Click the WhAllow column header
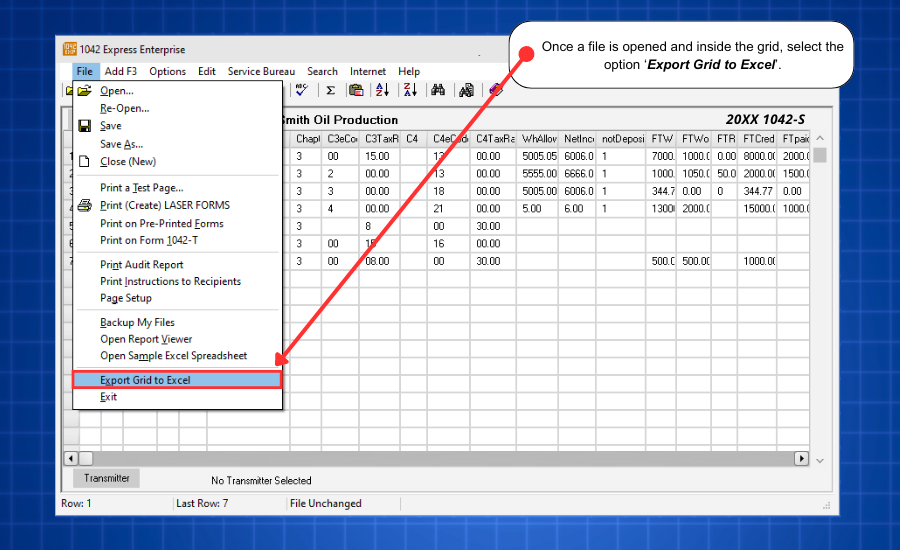900x550 pixels. [x=538, y=139]
